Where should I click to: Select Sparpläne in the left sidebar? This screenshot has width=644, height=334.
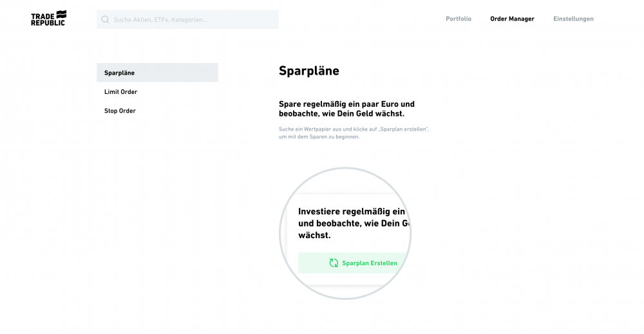pos(157,73)
